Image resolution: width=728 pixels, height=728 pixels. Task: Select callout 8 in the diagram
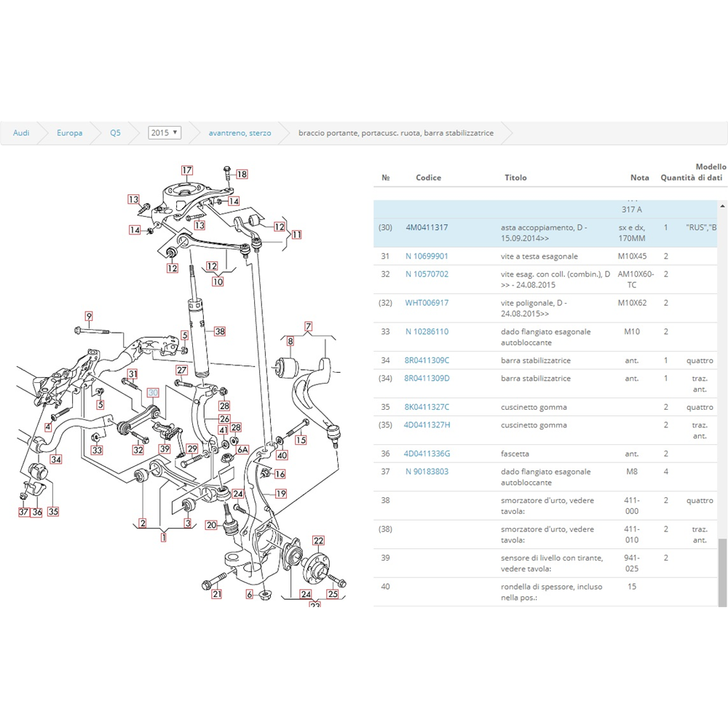[x=290, y=341]
